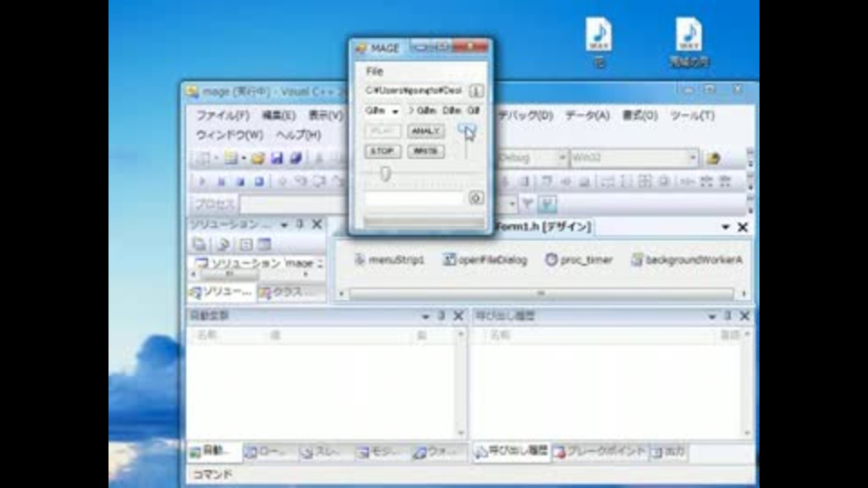Click the designer horizontal scrollbar thumb
The height and width of the screenshot is (488, 868).
542,293
